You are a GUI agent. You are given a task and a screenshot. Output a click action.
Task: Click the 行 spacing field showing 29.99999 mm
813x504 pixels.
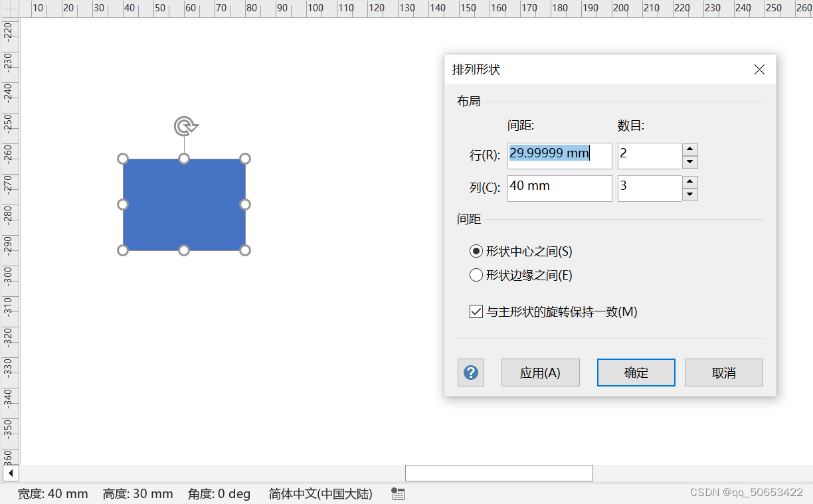pos(560,156)
